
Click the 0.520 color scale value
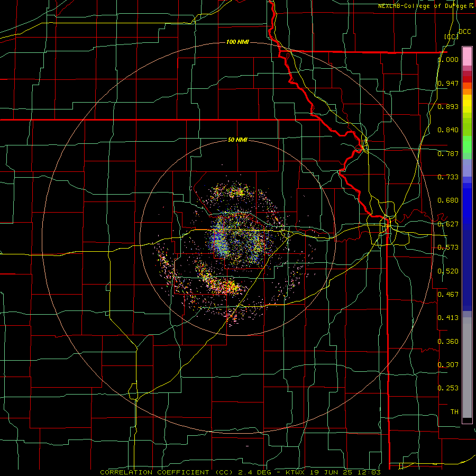[448, 271]
